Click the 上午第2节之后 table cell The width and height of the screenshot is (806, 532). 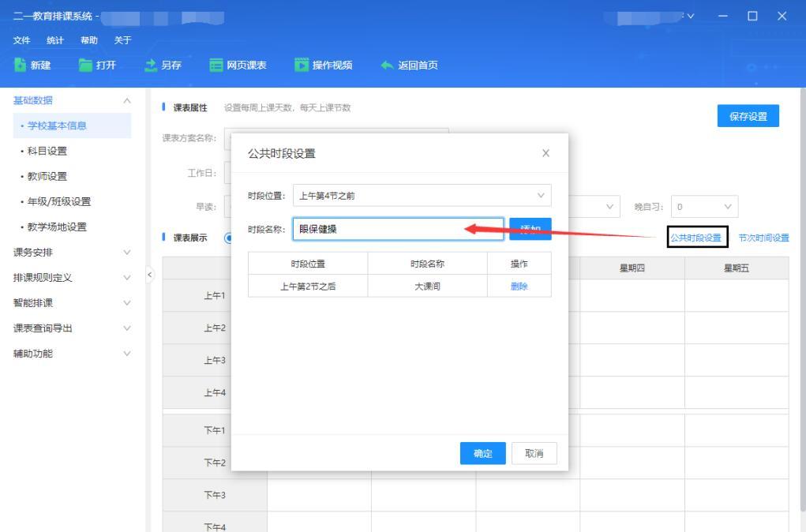pos(308,287)
